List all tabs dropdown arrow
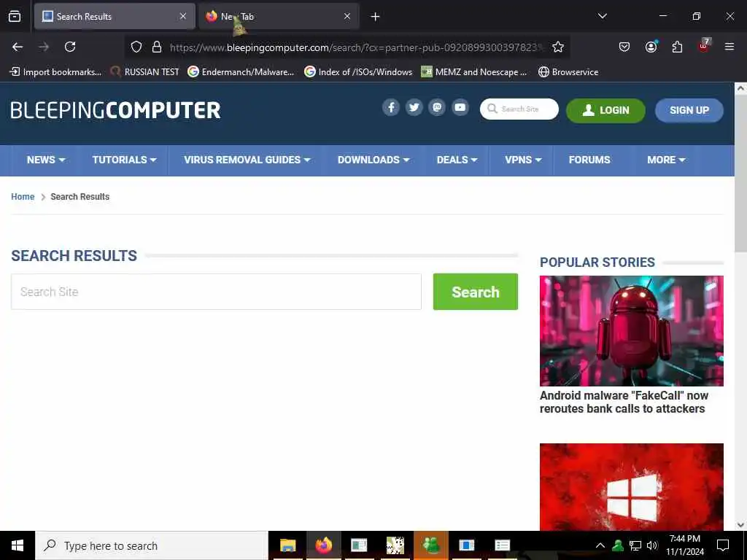The width and height of the screenshot is (747, 560). (602, 16)
